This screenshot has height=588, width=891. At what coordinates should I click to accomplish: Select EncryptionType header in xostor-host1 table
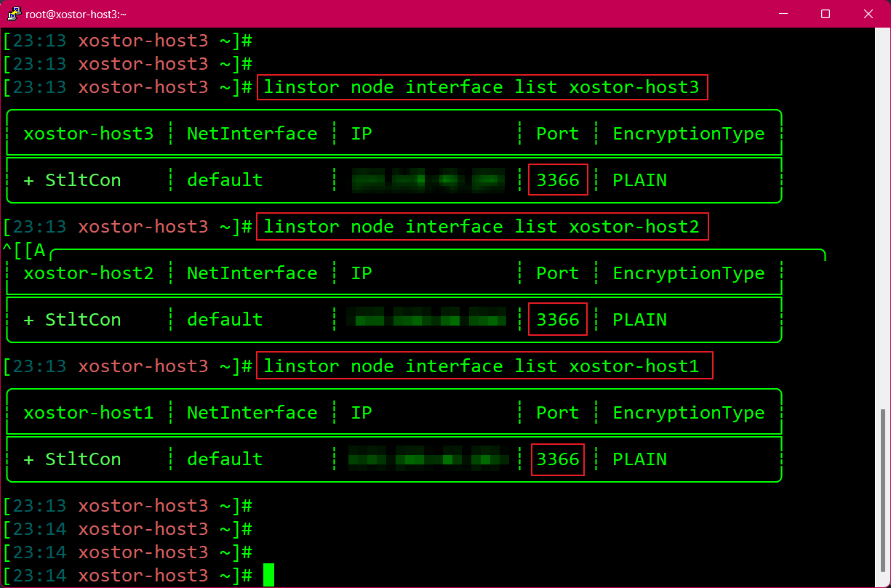689,413
